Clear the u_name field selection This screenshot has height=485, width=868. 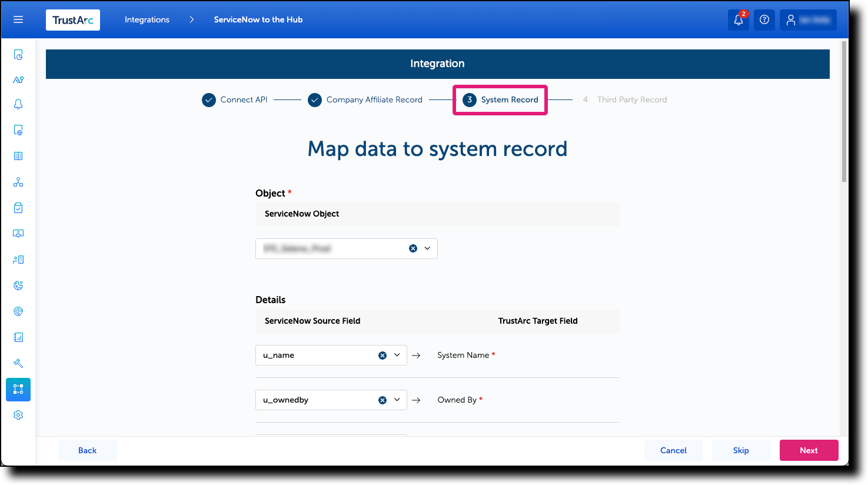click(383, 355)
